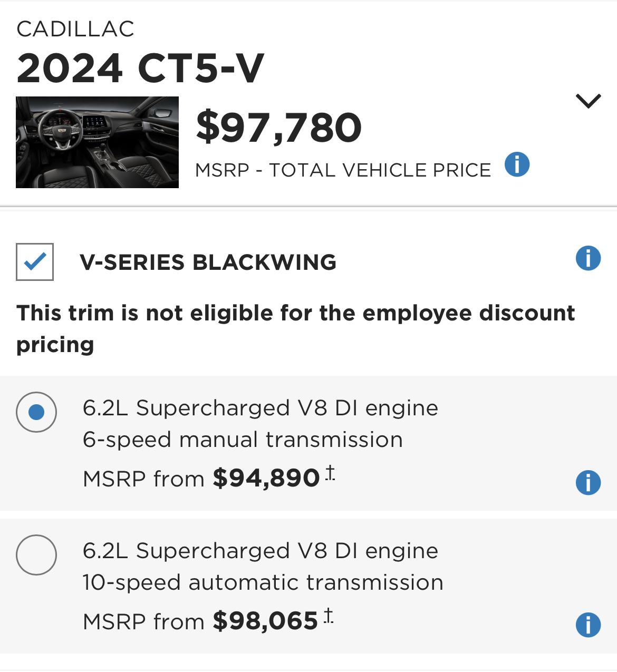Click the 2024 CT5-V model heading
617x672 pixels.
pyautogui.click(x=140, y=69)
